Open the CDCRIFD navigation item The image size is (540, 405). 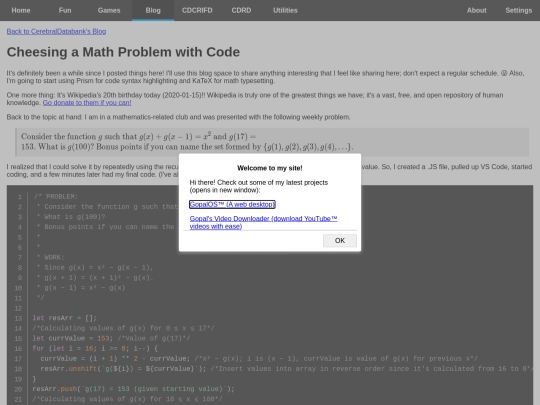pyautogui.click(x=197, y=10)
